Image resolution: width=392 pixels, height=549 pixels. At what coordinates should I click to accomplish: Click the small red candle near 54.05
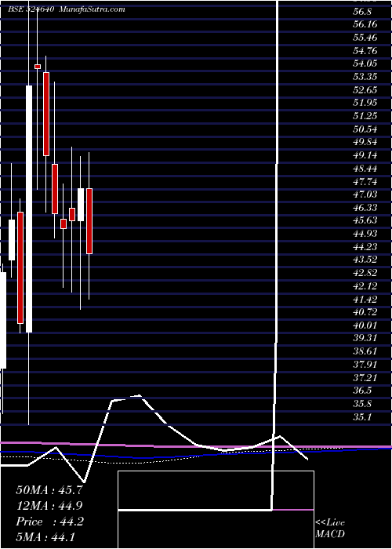tap(38, 67)
